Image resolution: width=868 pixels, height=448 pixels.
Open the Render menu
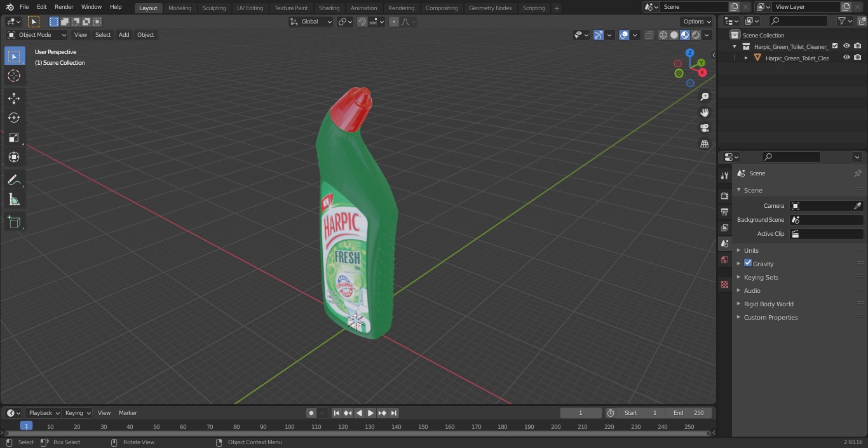tap(64, 7)
